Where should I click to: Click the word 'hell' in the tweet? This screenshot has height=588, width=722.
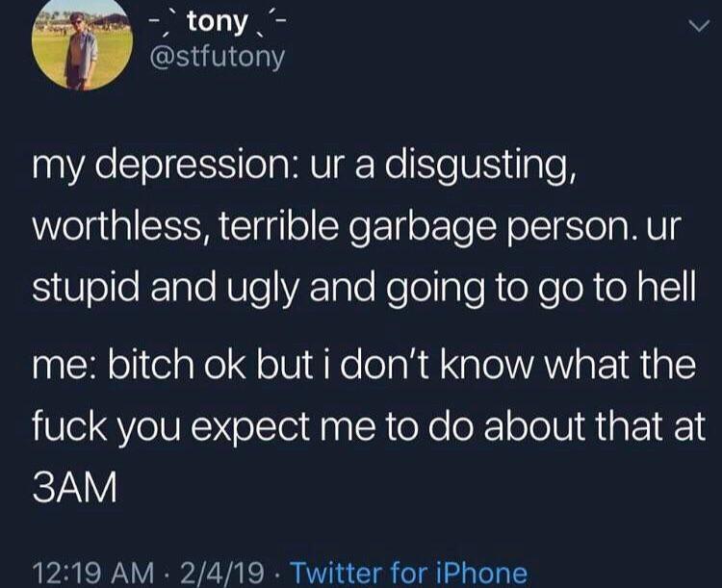[x=668, y=287]
